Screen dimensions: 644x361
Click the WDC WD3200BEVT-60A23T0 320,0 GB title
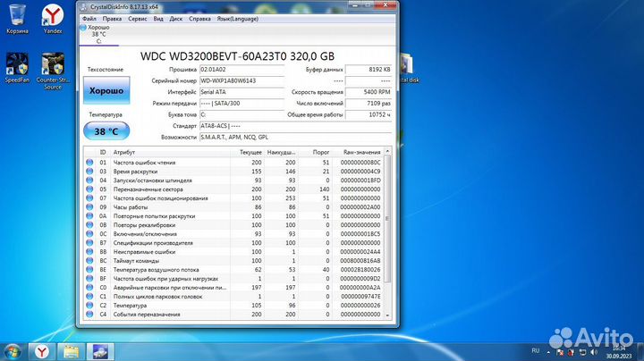tap(237, 56)
